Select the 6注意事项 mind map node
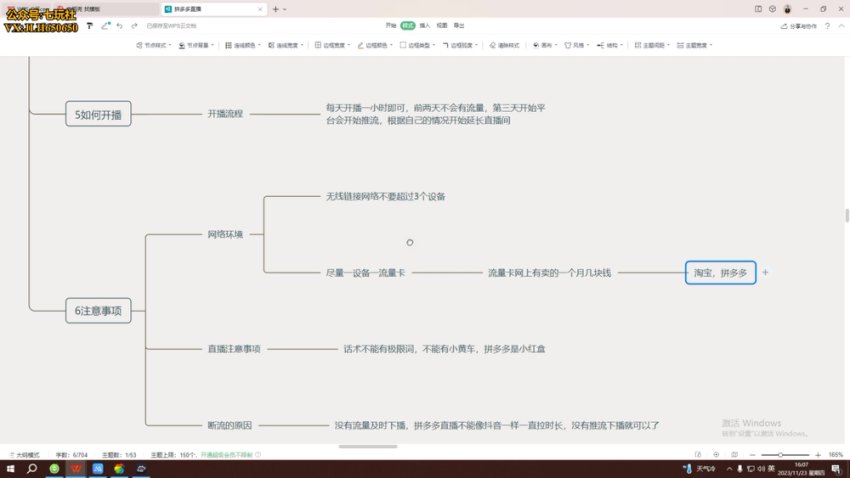The image size is (850, 478). 98,311
